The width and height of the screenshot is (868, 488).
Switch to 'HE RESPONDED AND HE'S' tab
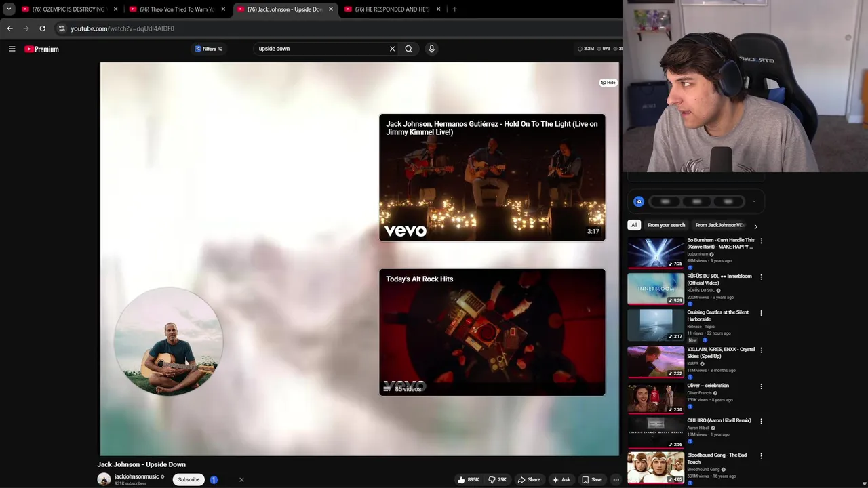pos(393,9)
